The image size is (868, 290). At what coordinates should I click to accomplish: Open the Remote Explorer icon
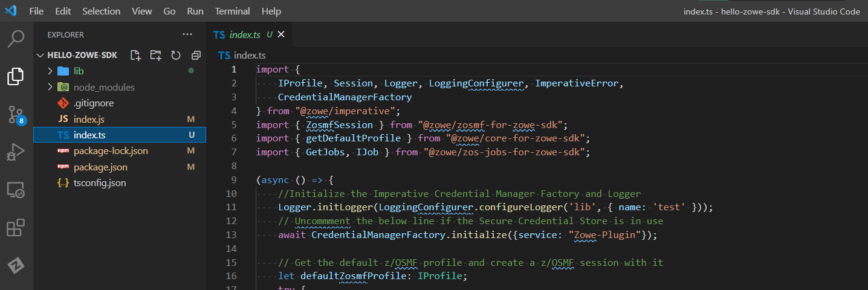point(16,190)
